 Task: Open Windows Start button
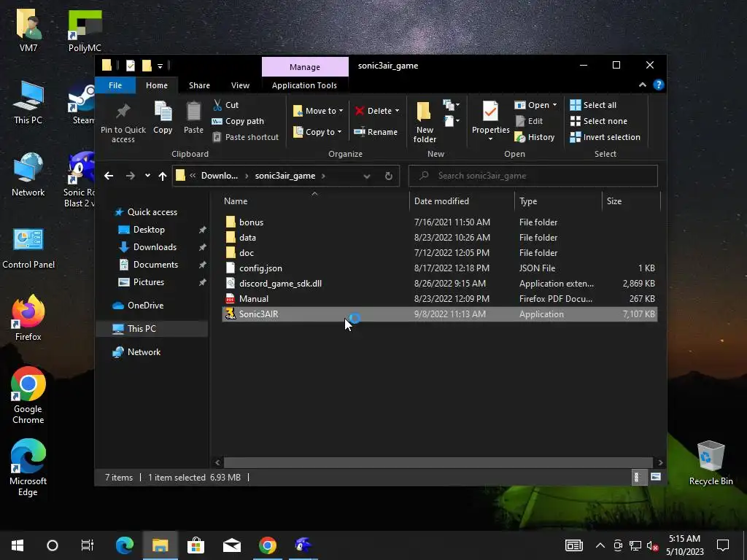tap(18, 545)
